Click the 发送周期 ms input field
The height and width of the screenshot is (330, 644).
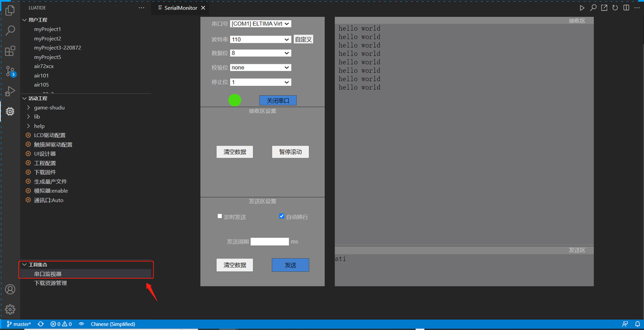coord(270,241)
